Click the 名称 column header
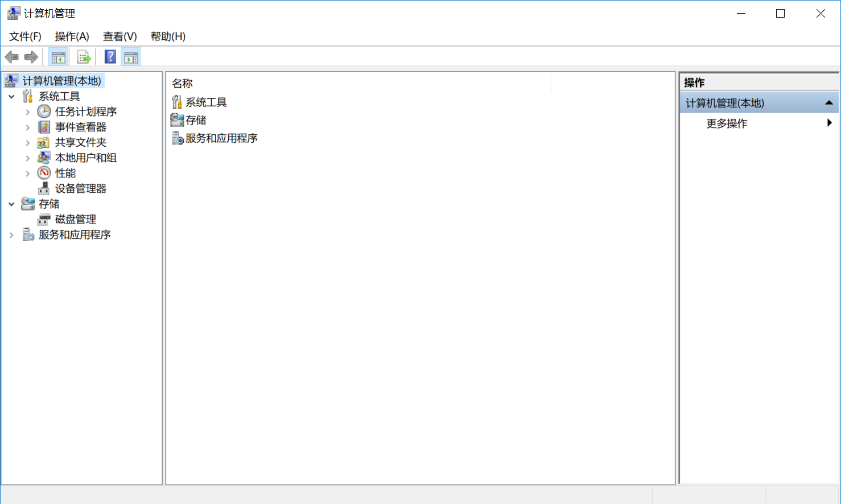This screenshot has height=504, width=841. (x=183, y=84)
